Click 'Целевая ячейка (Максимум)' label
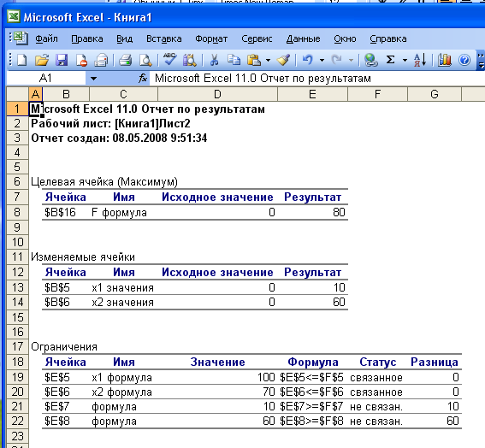This screenshot has height=448, width=485. 104,182
